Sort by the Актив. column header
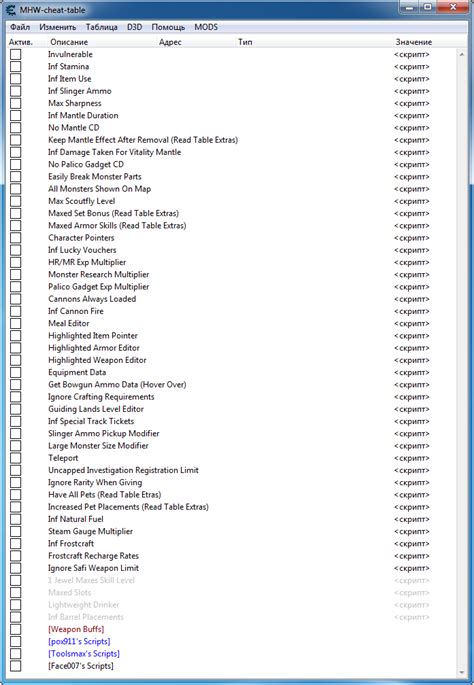474x685 pixels. 21,42
